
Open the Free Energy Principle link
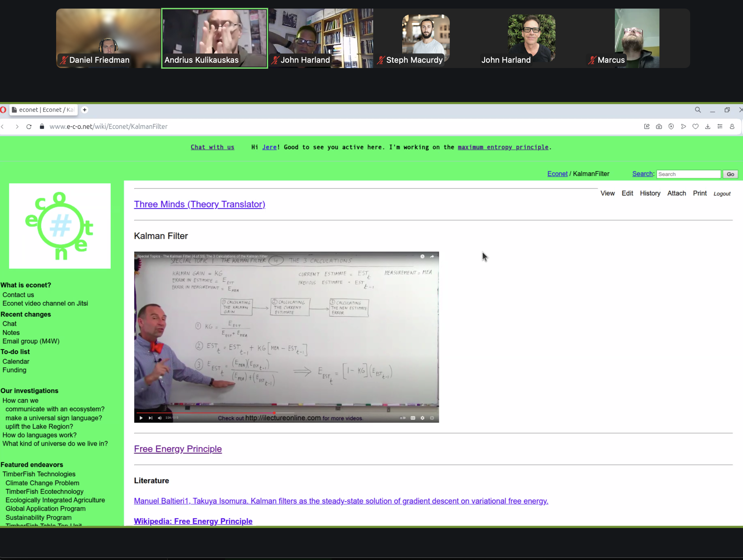178,449
